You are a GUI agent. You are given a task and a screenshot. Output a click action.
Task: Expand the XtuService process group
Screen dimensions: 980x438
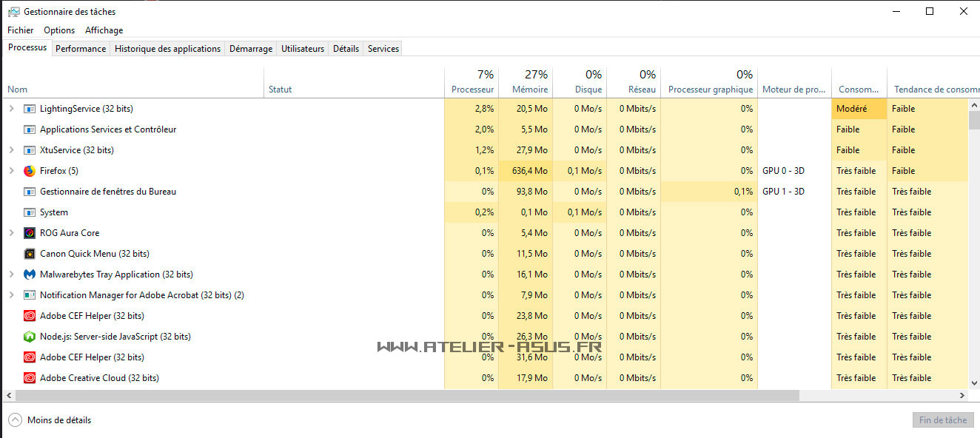11,150
